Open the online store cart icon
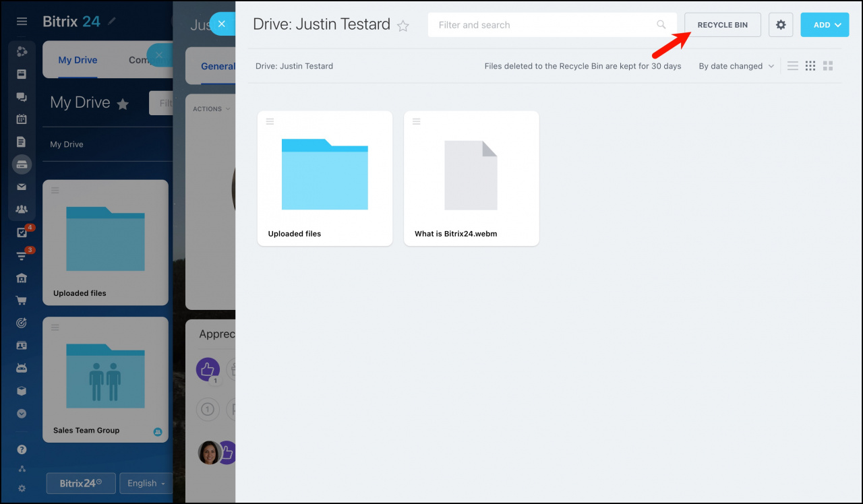The image size is (863, 504). 22,301
